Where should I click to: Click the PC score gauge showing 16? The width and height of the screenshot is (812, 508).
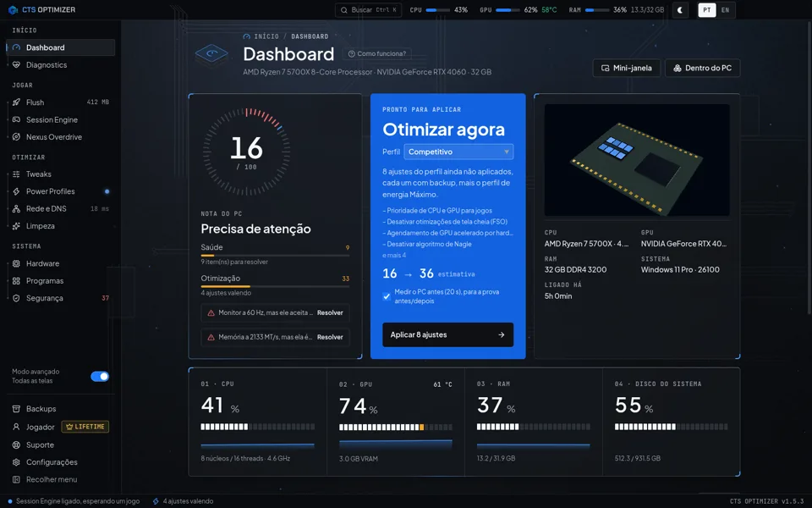tap(246, 152)
